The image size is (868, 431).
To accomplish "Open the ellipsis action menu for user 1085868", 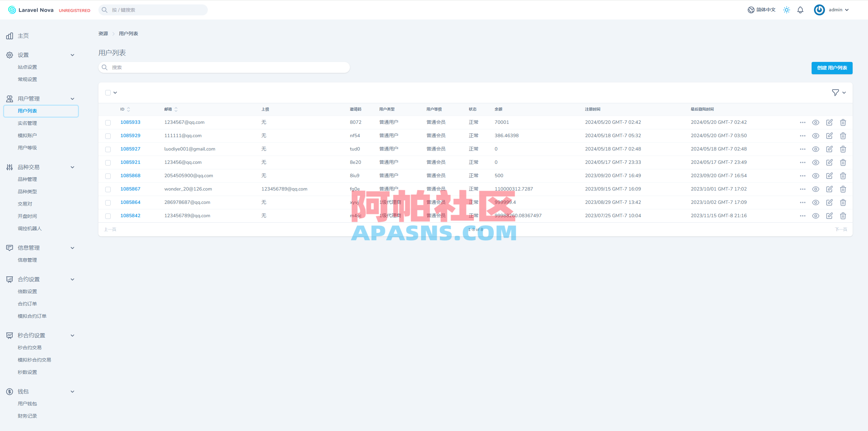I will [x=803, y=175].
